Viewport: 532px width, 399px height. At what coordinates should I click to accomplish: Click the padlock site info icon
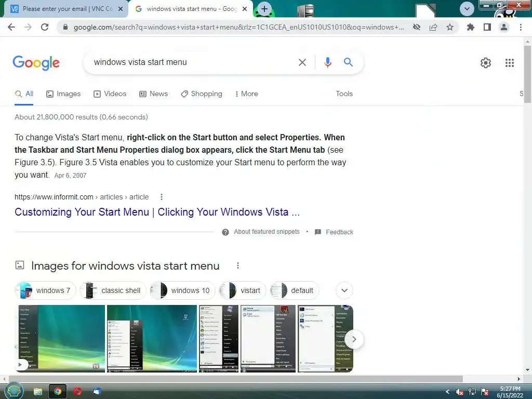coord(65,27)
